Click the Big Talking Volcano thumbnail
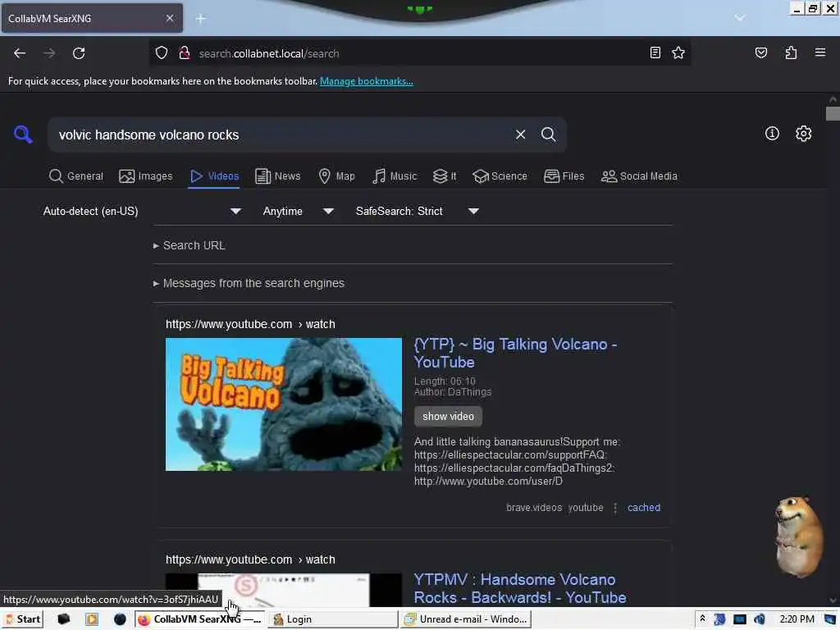Viewport: 840px width, 630px height. (x=283, y=404)
